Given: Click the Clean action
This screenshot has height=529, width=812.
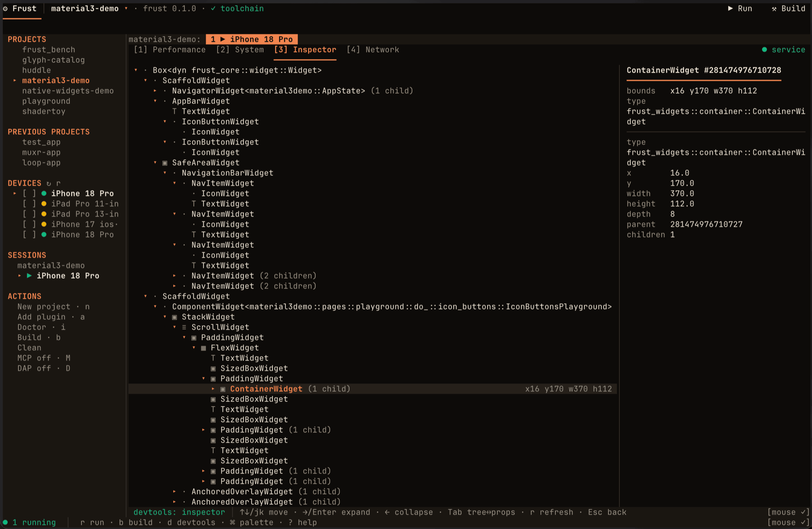Looking at the screenshot, I should click(29, 348).
